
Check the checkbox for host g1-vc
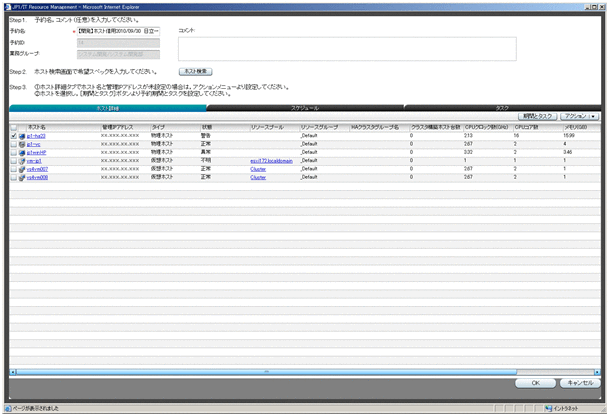(x=12, y=144)
